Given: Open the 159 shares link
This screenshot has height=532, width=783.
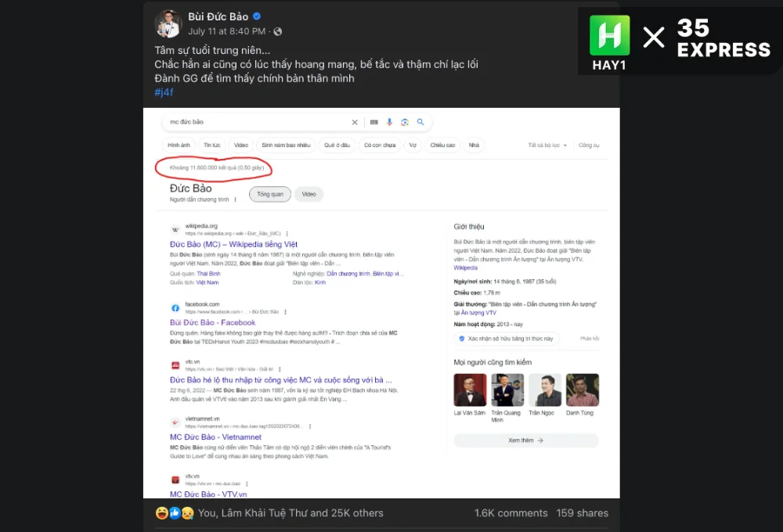Looking at the screenshot, I should pyautogui.click(x=583, y=513).
